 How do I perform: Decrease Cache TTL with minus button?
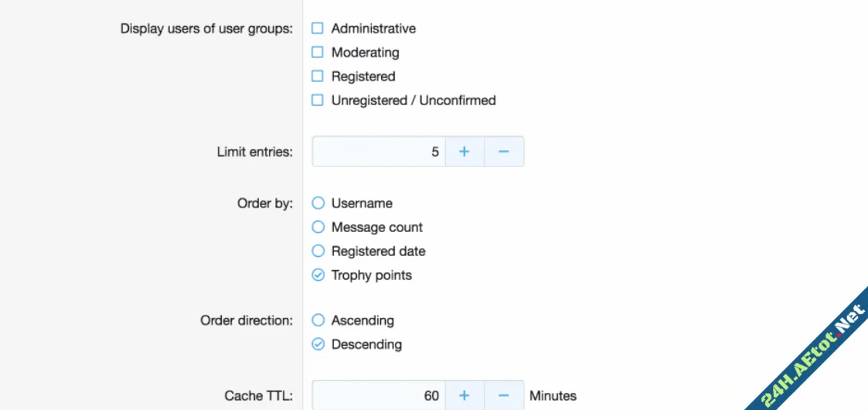coord(504,396)
